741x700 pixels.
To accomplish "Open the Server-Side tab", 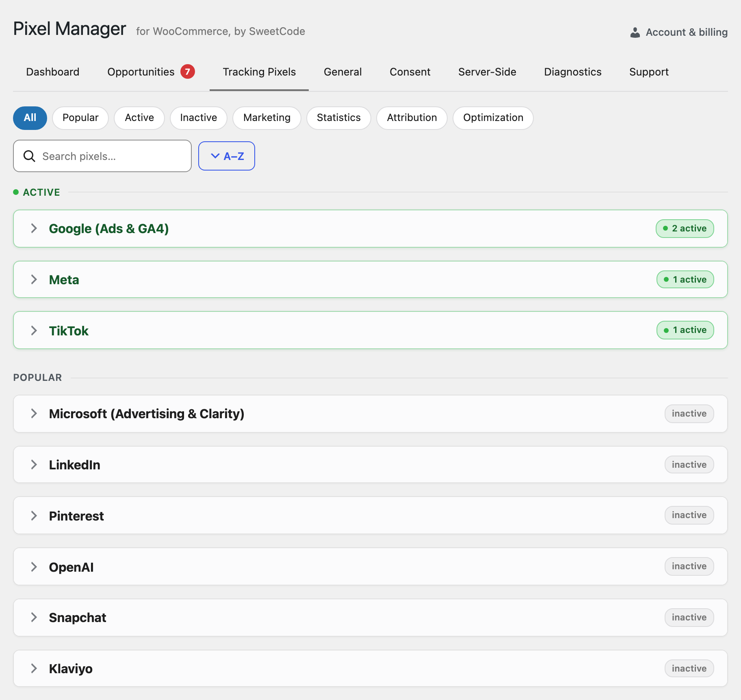I will 487,72.
